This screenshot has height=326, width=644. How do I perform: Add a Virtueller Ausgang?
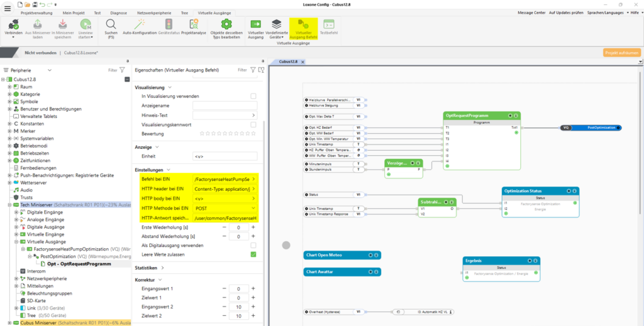256,24
